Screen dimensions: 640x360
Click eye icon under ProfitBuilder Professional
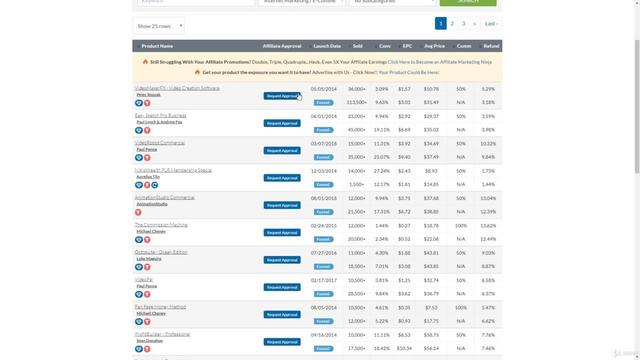(139, 349)
